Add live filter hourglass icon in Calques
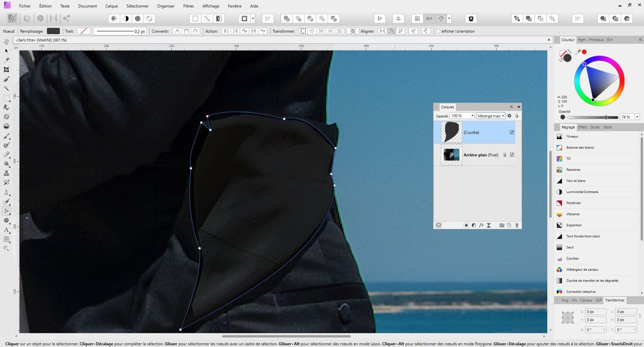This screenshot has height=347, width=644. 489,225
